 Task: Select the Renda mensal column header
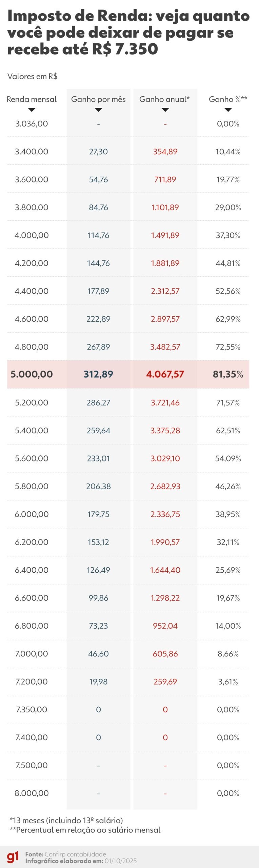tap(32, 99)
